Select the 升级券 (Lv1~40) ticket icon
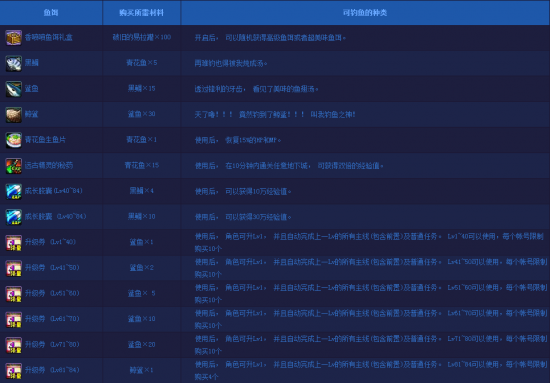The height and width of the screenshot is (383, 550). point(14,242)
